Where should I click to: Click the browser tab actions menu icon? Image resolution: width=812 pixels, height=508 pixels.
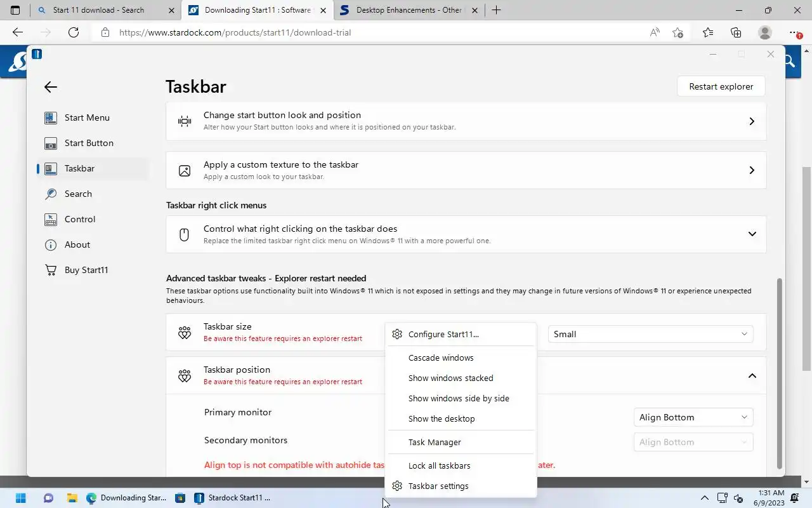click(x=15, y=10)
